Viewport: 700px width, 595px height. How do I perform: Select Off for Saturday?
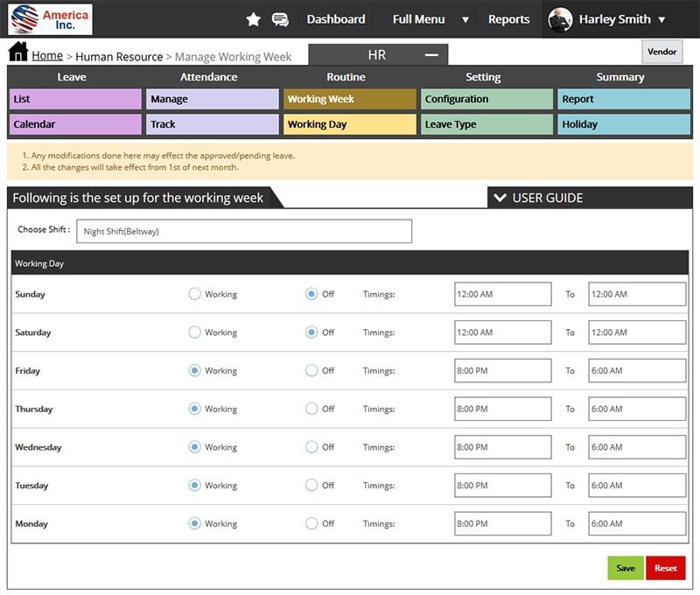point(311,332)
